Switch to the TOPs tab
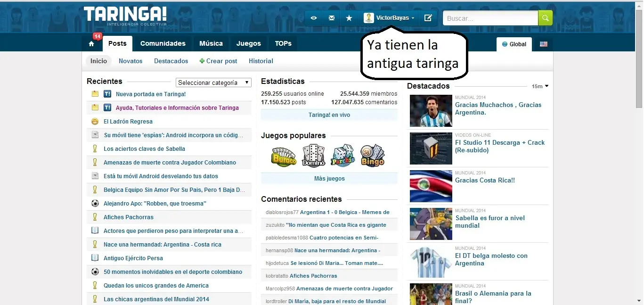The width and height of the screenshot is (644, 305). coord(283,43)
